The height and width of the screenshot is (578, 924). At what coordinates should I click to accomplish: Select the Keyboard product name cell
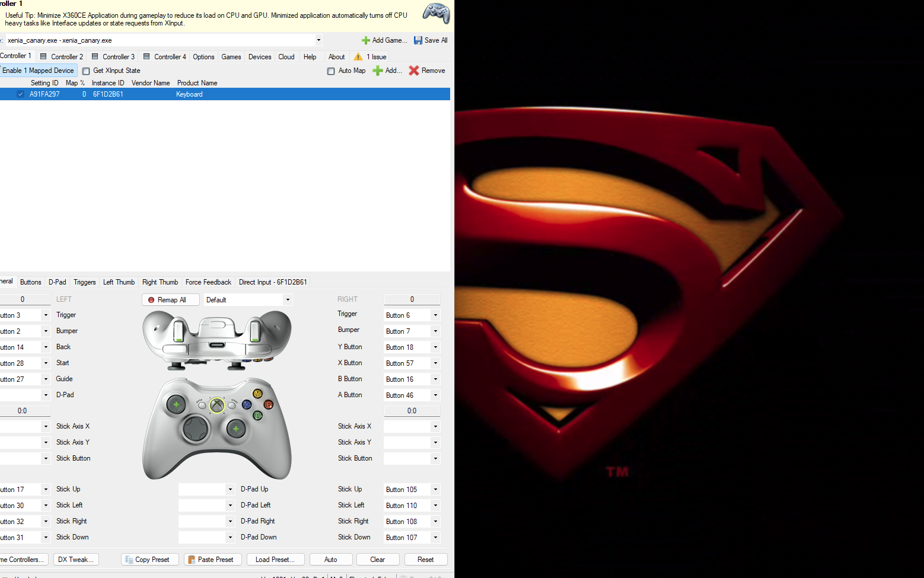click(x=189, y=94)
